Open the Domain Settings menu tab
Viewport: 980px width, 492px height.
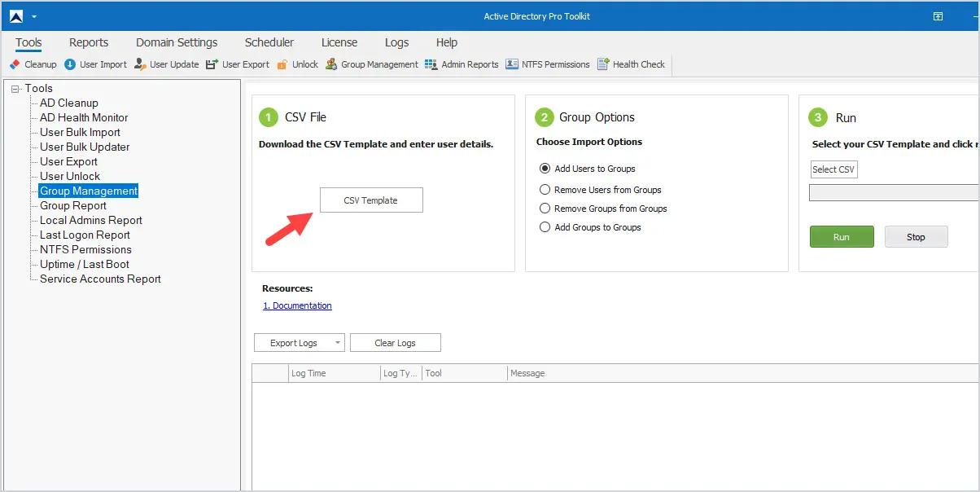click(x=177, y=42)
